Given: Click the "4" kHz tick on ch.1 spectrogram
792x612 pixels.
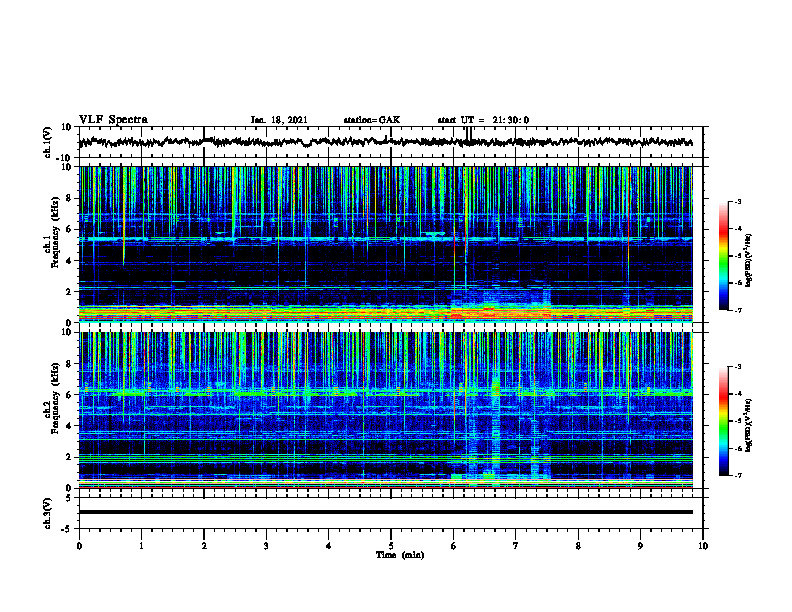Looking at the screenshot, I should [x=70, y=261].
